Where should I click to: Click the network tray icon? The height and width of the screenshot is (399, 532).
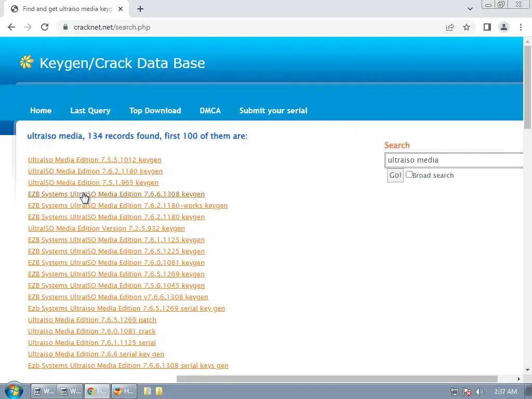coord(454,392)
